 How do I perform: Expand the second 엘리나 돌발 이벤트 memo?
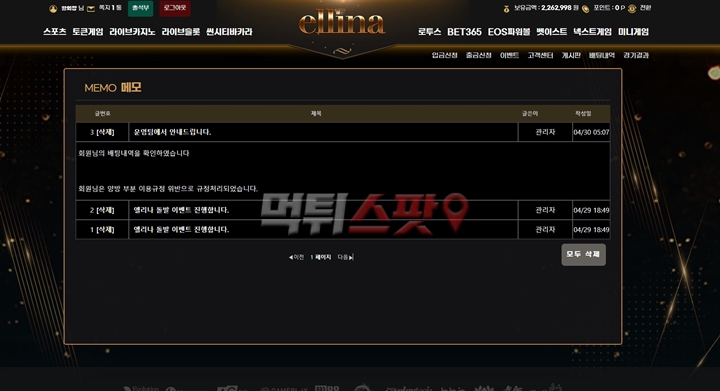point(181,210)
